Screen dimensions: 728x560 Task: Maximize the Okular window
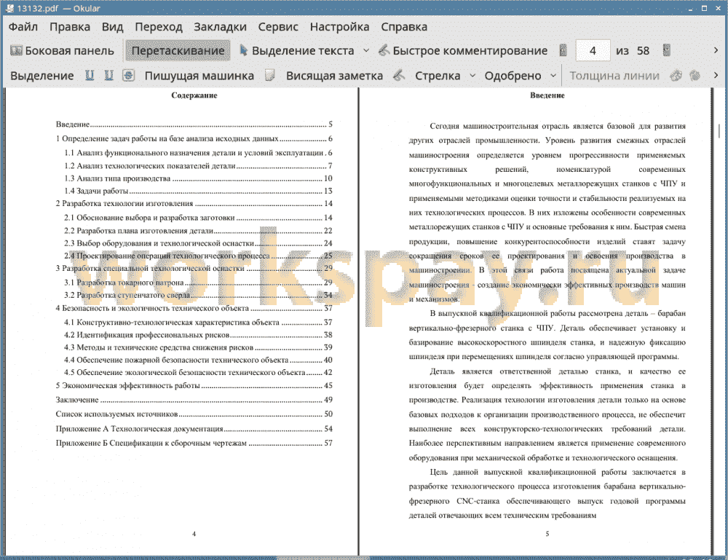tap(704, 8)
